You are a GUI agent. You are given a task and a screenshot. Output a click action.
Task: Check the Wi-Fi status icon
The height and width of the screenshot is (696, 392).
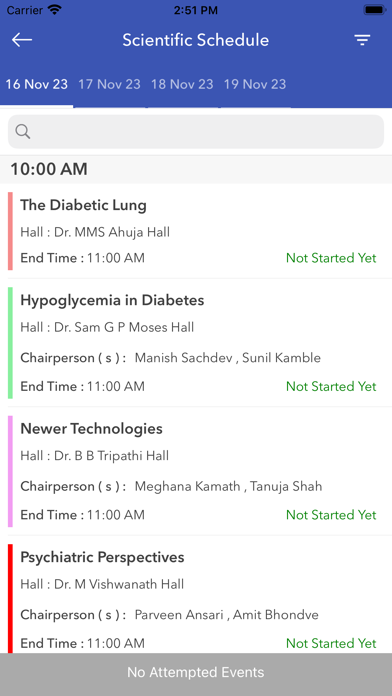pyautogui.click(x=55, y=10)
